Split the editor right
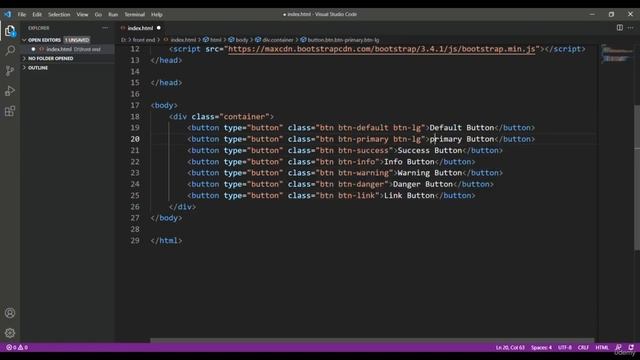The height and width of the screenshot is (360, 640). click(620, 28)
